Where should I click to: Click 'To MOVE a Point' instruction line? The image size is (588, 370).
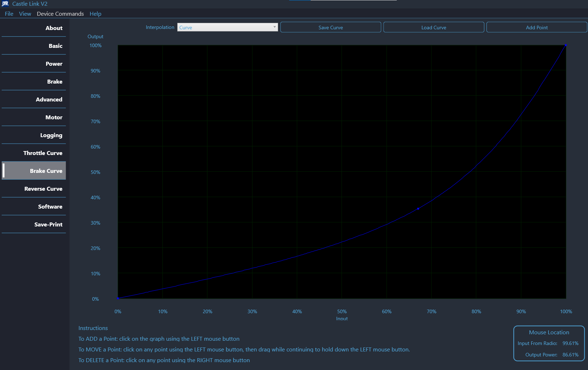coord(244,349)
